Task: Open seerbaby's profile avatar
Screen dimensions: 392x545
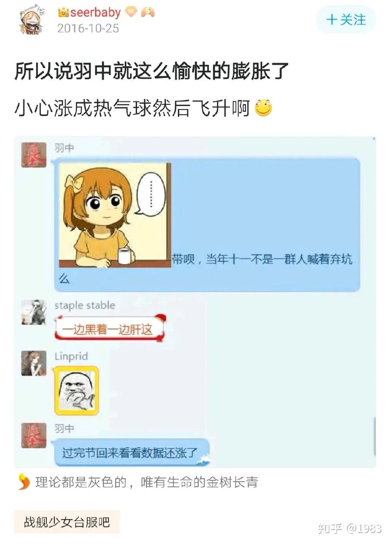Action: click(x=32, y=20)
